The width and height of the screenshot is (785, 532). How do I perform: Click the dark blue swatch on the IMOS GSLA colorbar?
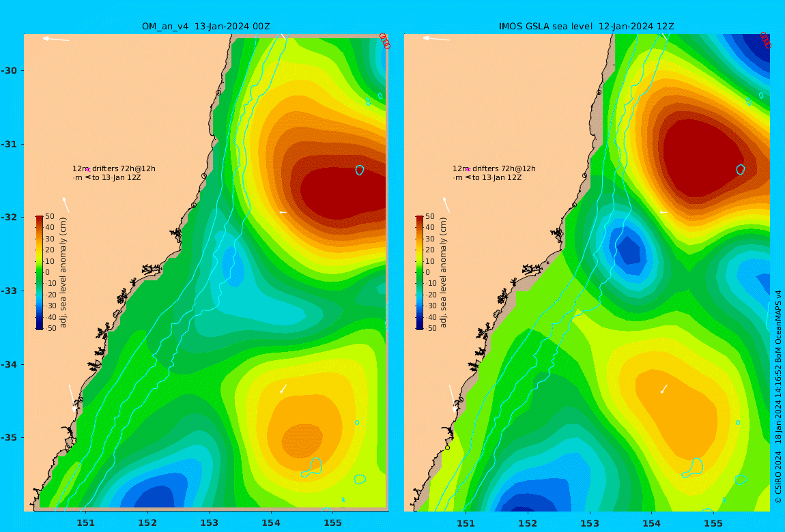[x=420, y=327]
